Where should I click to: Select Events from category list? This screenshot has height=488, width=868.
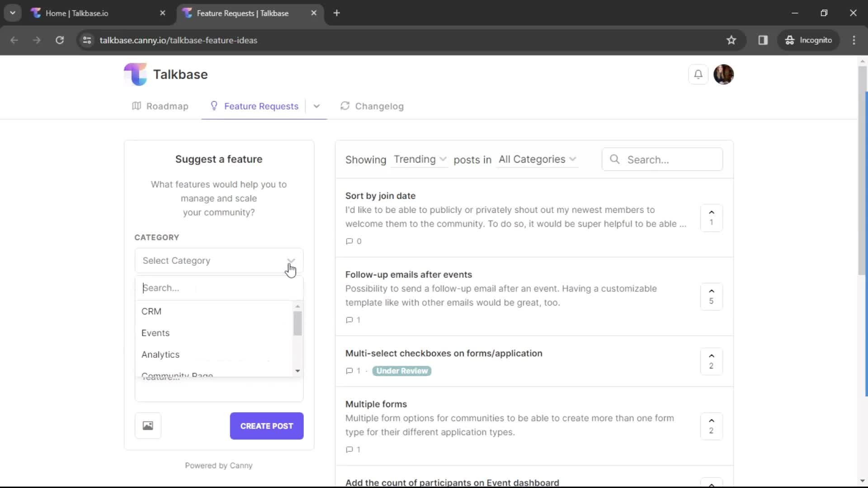click(155, 333)
